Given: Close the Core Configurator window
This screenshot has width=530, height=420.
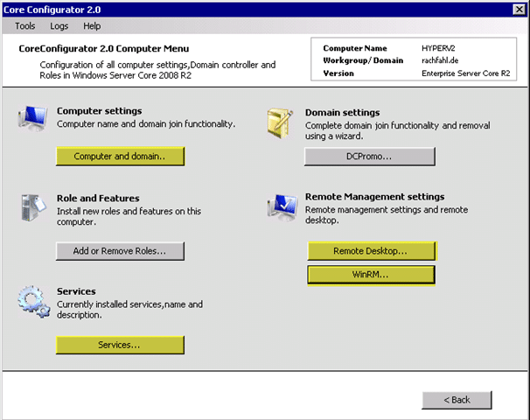Looking at the screenshot, I should pyautogui.click(x=519, y=10).
